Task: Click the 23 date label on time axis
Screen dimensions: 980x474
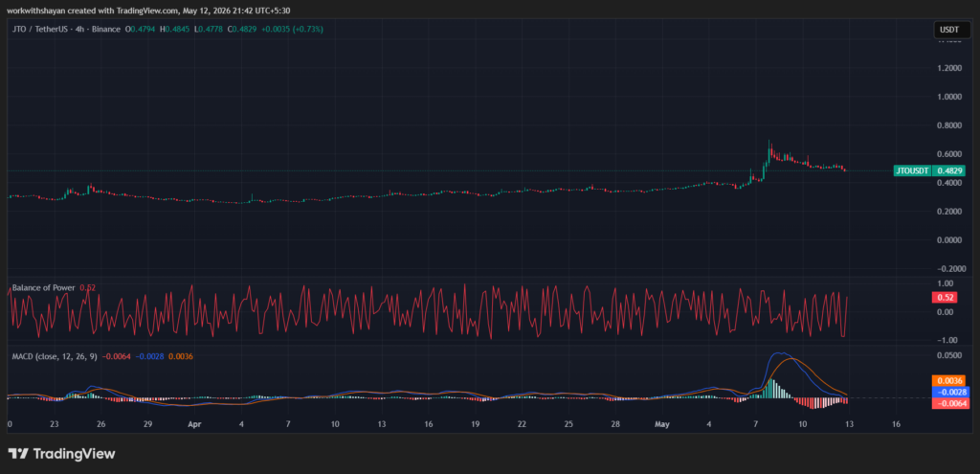Action: 55,424
